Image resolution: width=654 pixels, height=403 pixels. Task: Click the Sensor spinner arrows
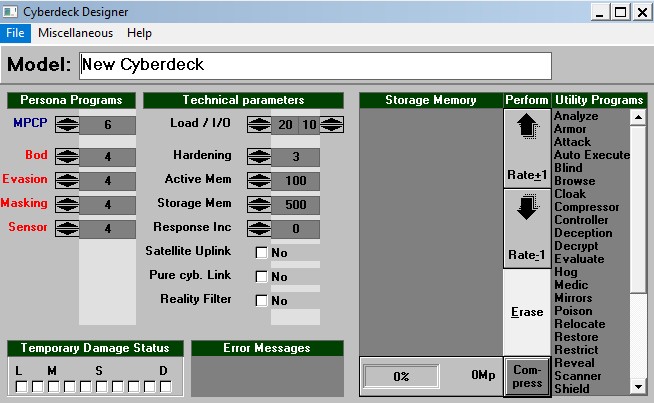click(67, 229)
